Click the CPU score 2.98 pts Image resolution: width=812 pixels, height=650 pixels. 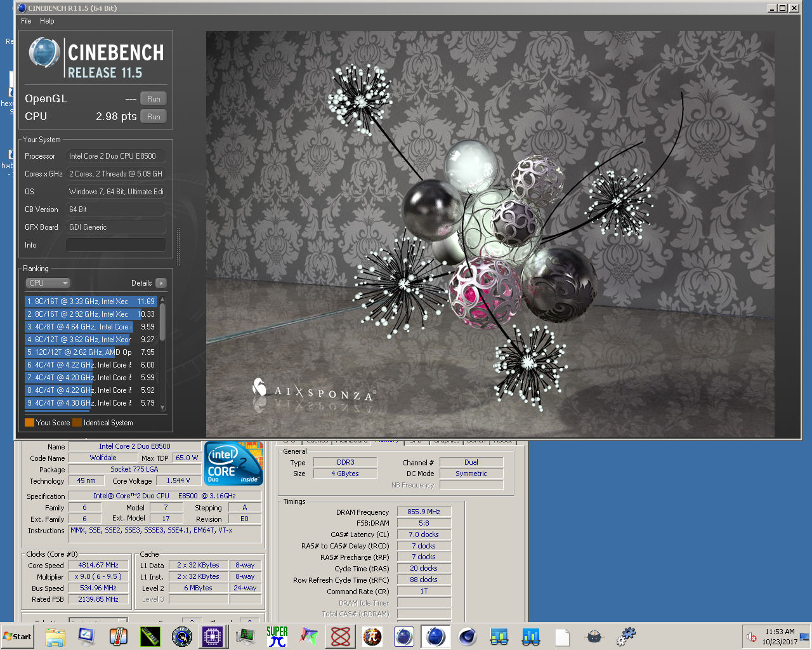116,117
